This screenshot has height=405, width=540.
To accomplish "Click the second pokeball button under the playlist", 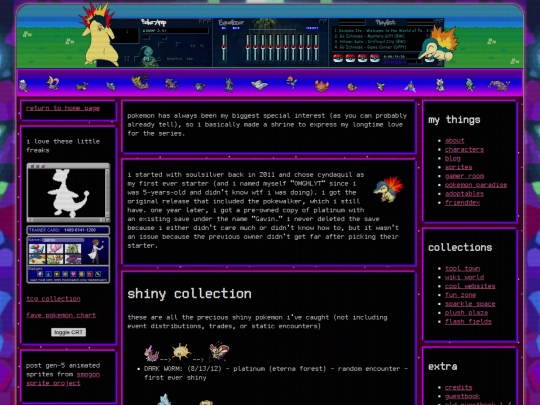I will click(350, 58).
